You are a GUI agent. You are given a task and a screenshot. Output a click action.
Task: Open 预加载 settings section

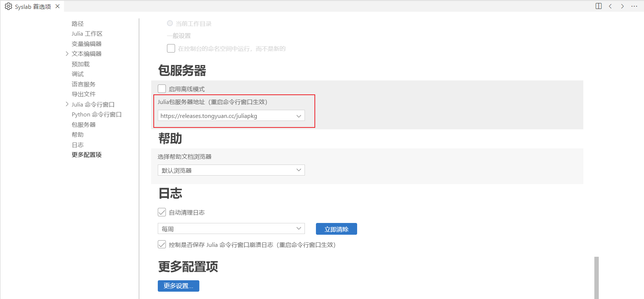pos(81,64)
